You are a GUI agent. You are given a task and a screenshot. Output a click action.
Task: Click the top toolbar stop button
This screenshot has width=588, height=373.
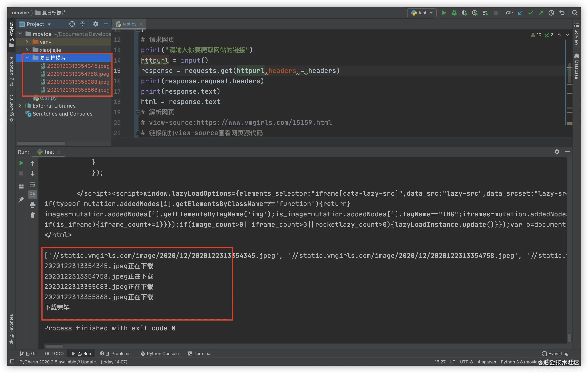point(495,13)
